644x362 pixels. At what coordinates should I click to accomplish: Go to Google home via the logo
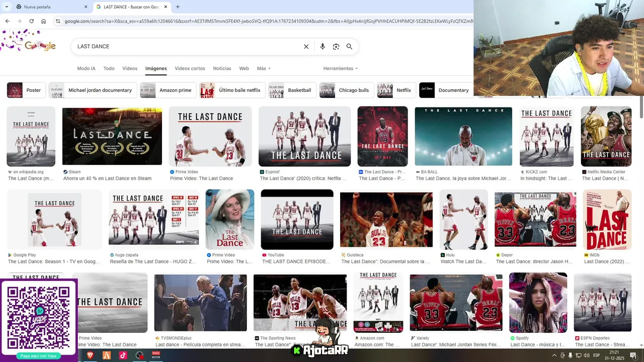(40, 46)
